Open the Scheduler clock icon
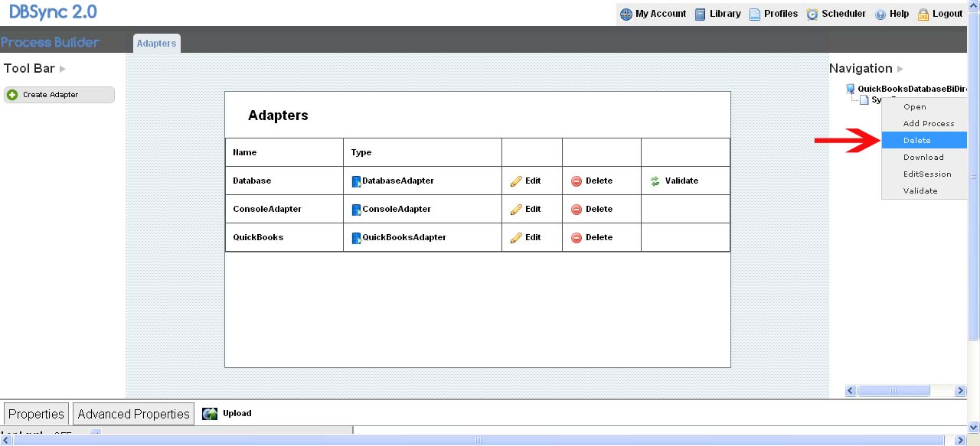The image size is (980, 446). point(812,15)
